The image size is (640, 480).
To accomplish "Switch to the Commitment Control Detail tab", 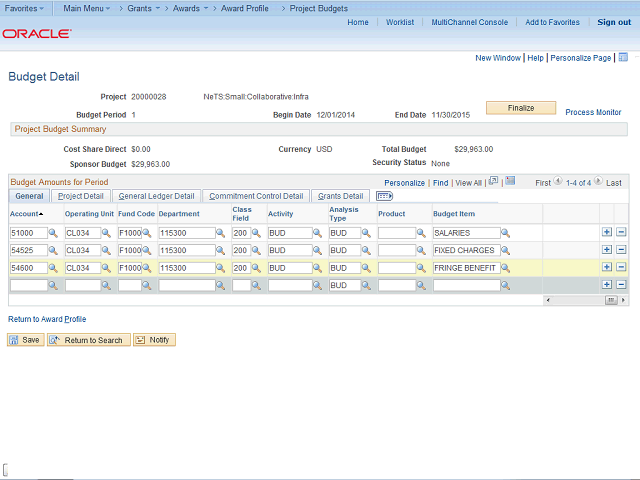I will pos(255,196).
